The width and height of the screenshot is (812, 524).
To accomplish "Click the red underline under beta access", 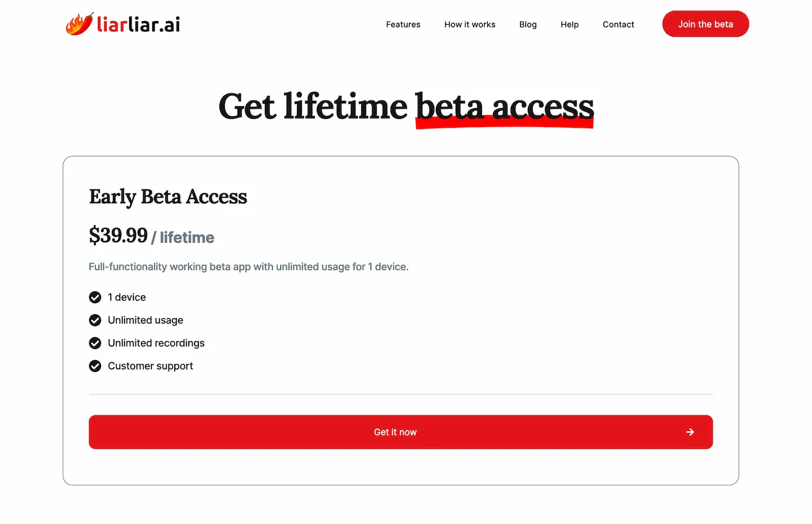I will 504,123.
